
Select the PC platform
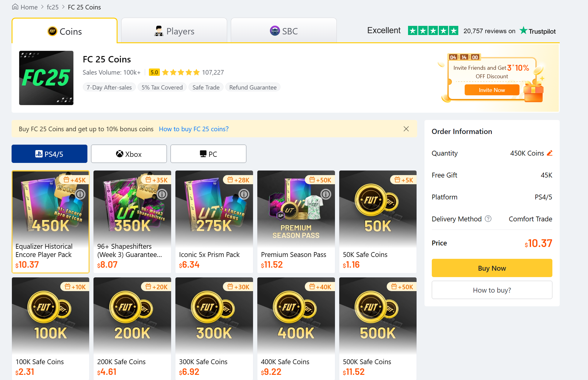pyautogui.click(x=208, y=154)
